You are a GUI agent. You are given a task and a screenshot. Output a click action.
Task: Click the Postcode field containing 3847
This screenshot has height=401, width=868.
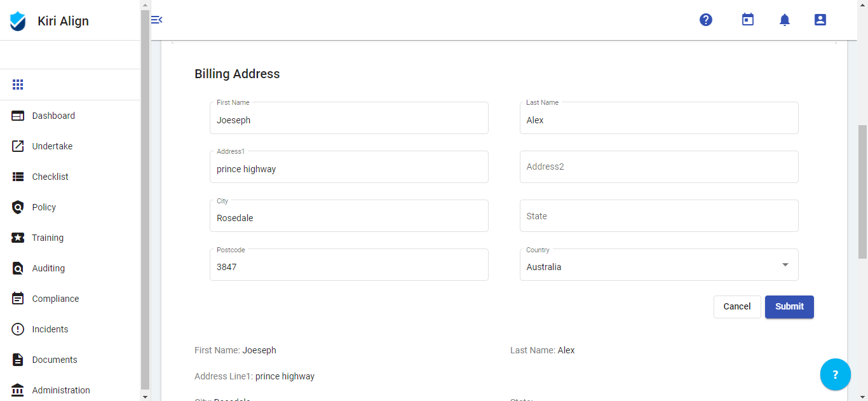pyautogui.click(x=349, y=265)
